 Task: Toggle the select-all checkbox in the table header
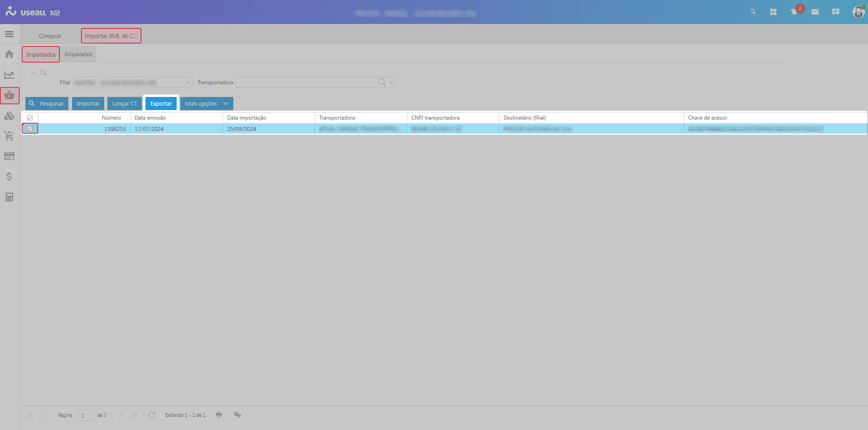point(30,118)
